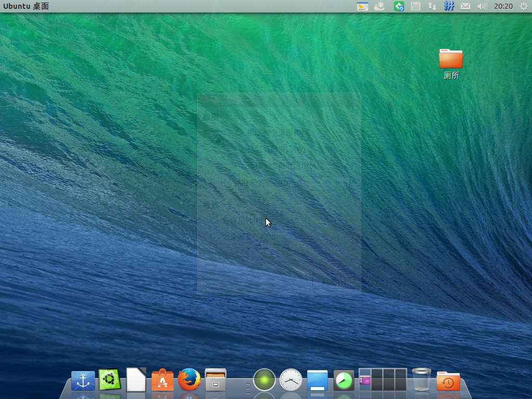Open the orange recent-documents folder in the dock
The height and width of the screenshot is (399, 532).
click(448, 381)
